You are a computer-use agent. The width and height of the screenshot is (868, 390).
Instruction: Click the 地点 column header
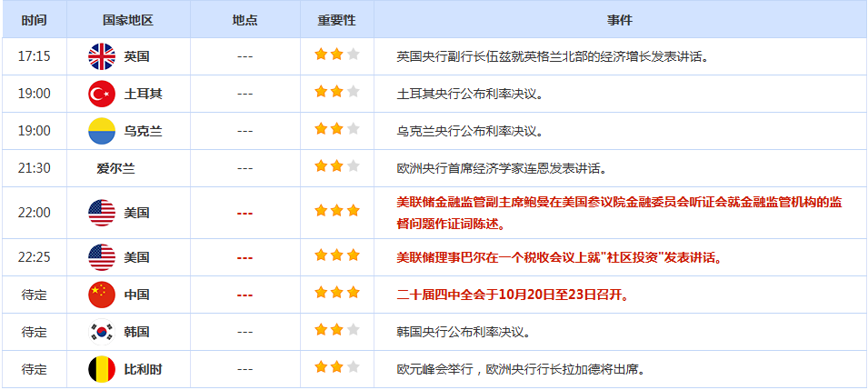(x=244, y=19)
